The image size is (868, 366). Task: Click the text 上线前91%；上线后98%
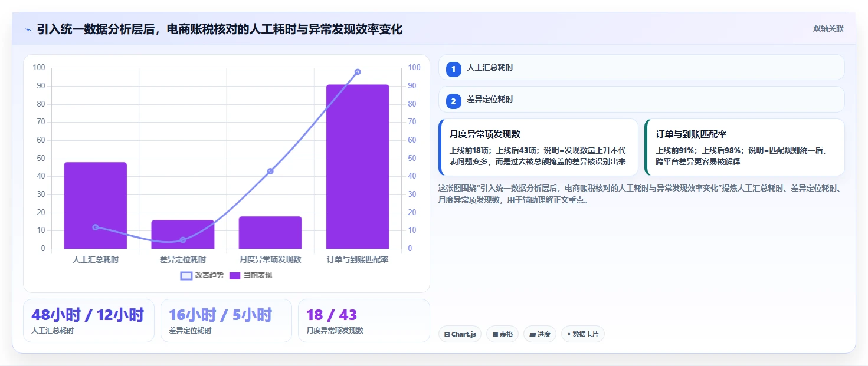click(699, 150)
